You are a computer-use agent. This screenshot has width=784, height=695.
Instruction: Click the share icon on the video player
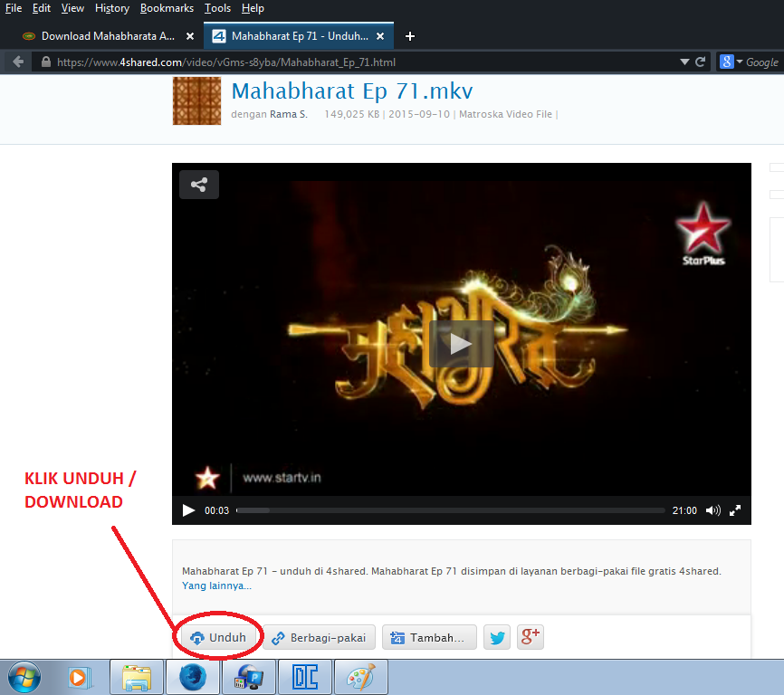(199, 185)
